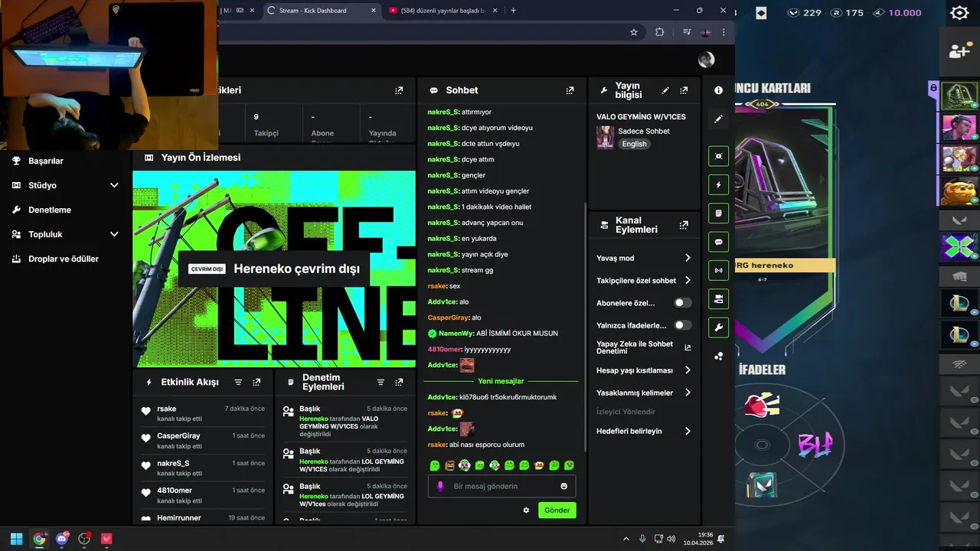Viewport: 980px width, 551px height.
Task: Pop out the Sohbet chat panel
Action: click(570, 90)
